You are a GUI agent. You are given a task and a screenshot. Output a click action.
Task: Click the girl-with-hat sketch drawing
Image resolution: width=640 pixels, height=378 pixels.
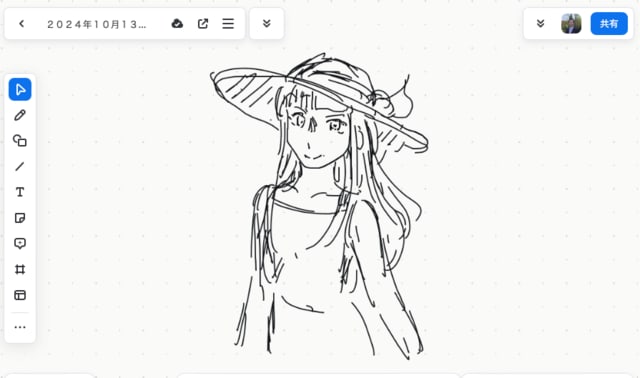pos(319,206)
